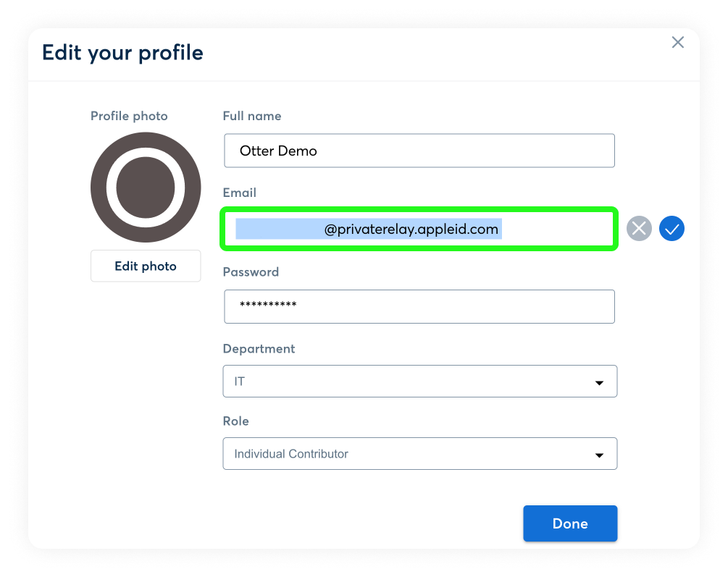Close the Edit your profile dialog

click(x=678, y=42)
